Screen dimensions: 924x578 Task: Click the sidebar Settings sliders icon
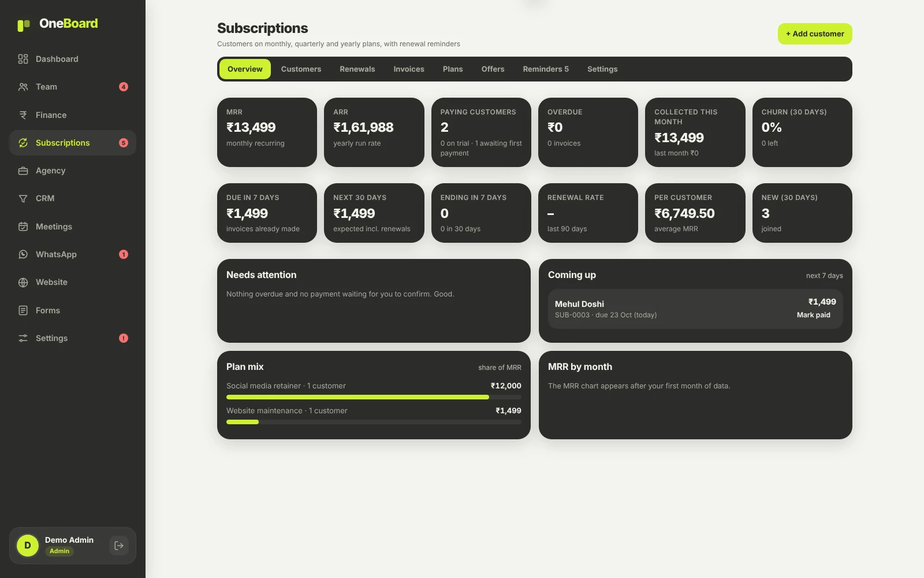[x=23, y=338]
